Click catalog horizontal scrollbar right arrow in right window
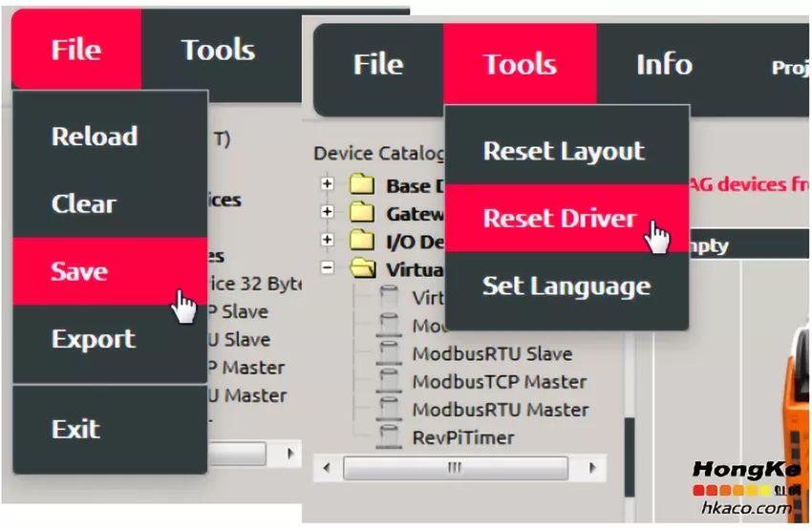This screenshot has width=812, height=530. pyautogui.click(x=592, y=468)
